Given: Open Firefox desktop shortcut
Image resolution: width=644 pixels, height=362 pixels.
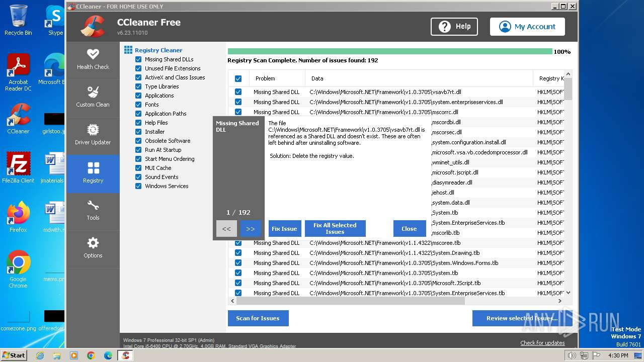Looking at the screenshot, I should coord(18,217).
